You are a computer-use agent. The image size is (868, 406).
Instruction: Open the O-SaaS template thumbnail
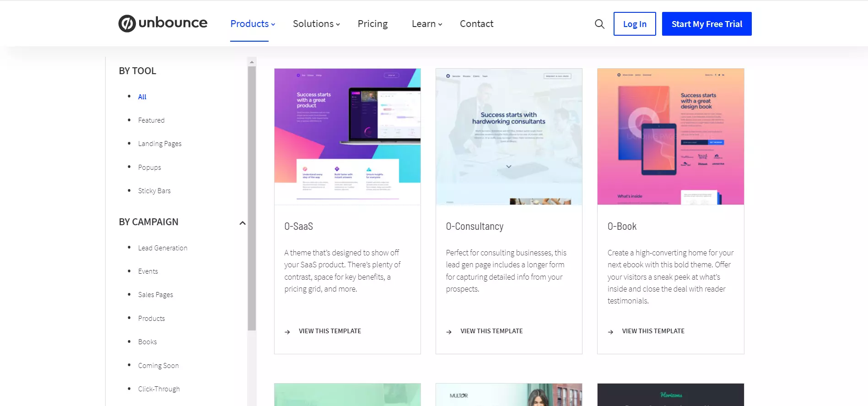tap(347, 136)
